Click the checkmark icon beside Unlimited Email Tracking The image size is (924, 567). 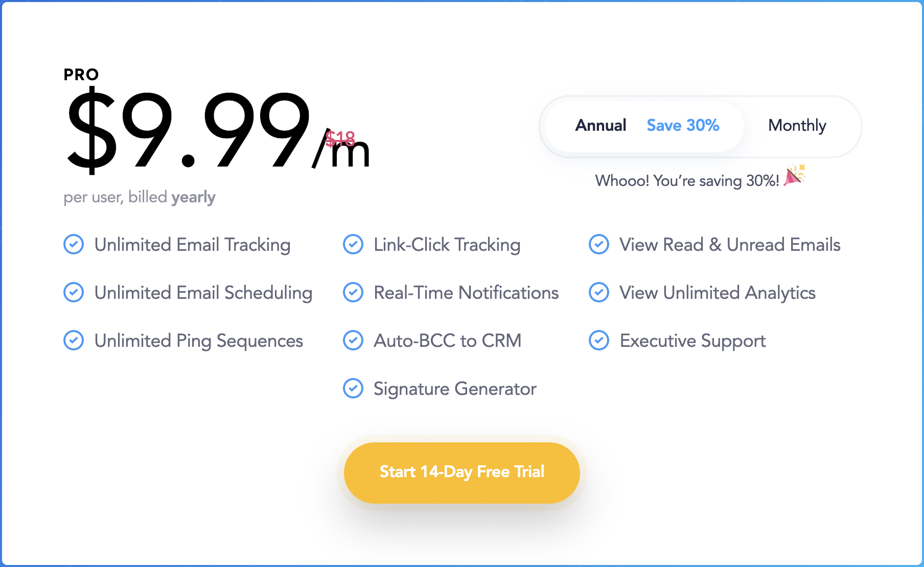click(73, 245)
